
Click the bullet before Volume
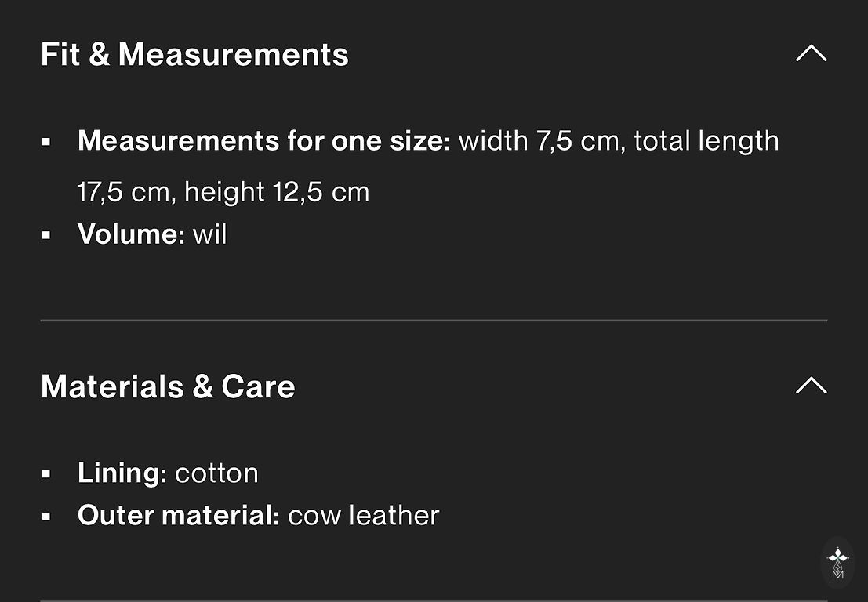[46, 235]
